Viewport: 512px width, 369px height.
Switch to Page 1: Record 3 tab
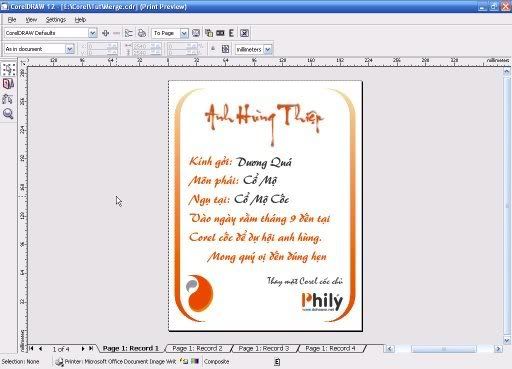pos(264,348)
